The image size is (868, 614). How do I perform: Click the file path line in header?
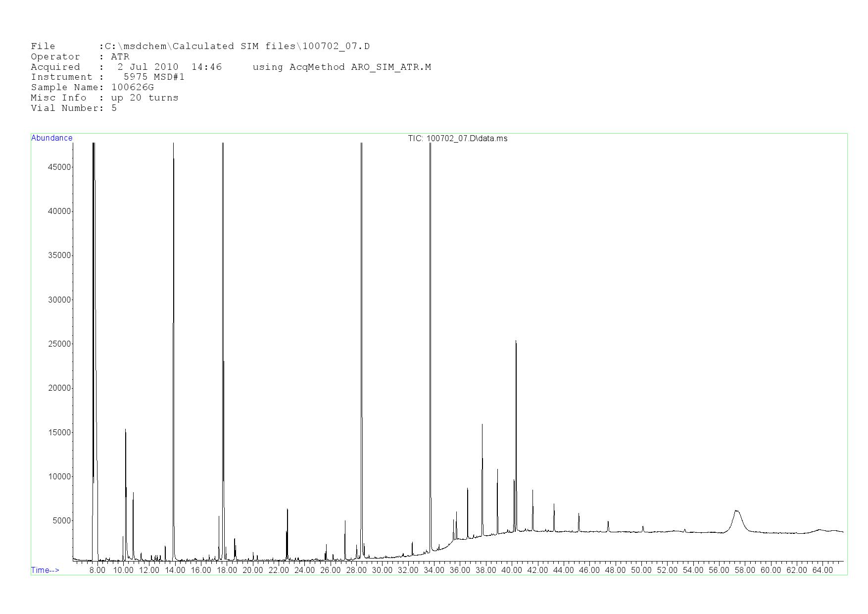(200, 47)
